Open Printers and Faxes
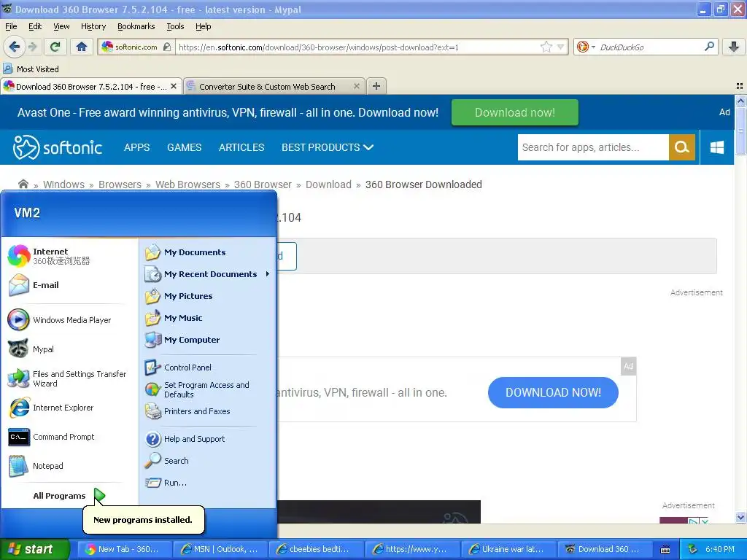This screenshot has height=560, width=747. (208, 411)
